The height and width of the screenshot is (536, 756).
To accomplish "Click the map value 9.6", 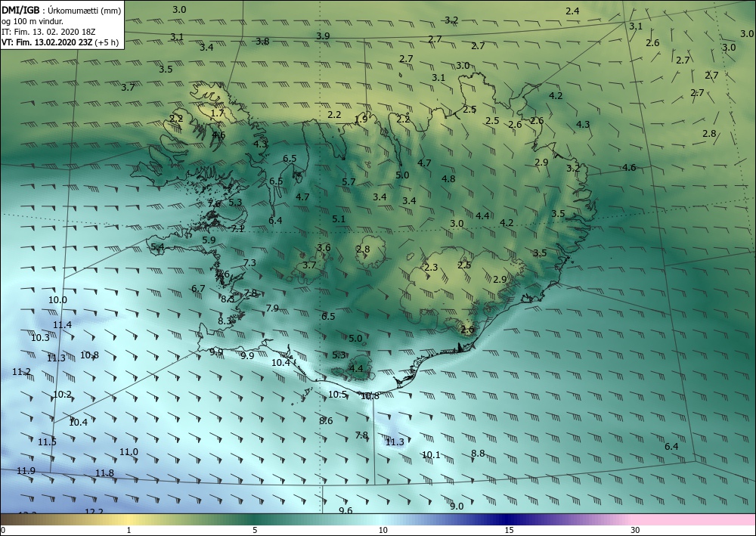I will [345, 510].
